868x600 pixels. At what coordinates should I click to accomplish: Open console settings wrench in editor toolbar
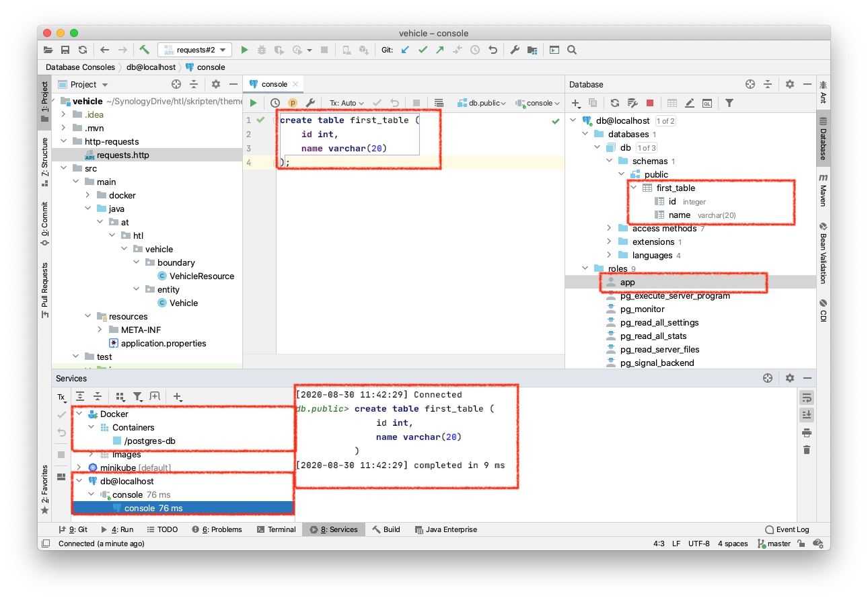coord(310,103)
